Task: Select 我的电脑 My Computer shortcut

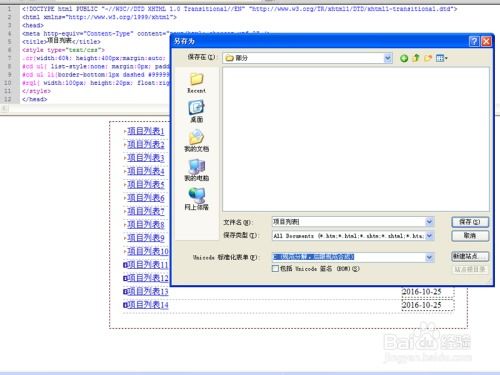Action: click(197, 170)
